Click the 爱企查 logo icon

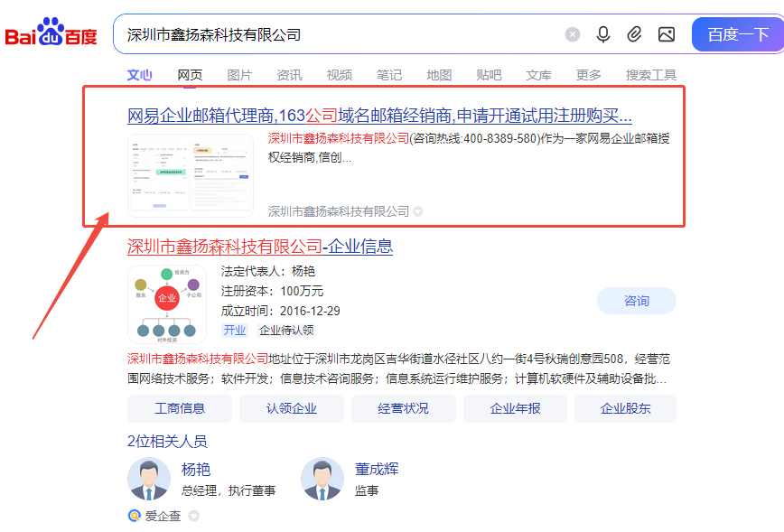click(135, 516)
